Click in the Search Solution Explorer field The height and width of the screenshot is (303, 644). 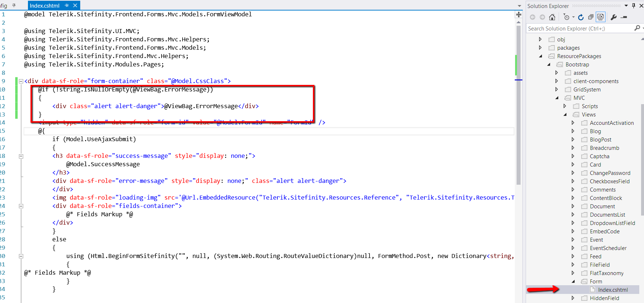pos(580,28)
